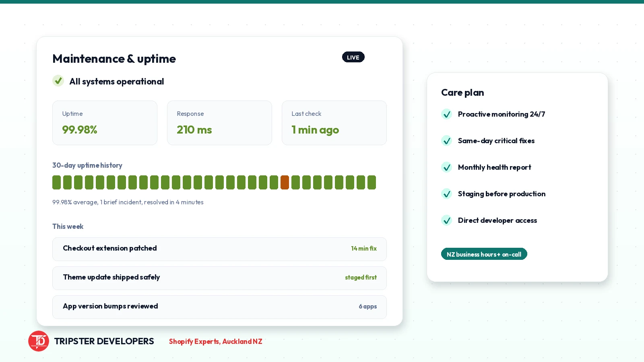Click the Response 210 ms stat card
This screenshot has height=362, width=644.
(x=219, y=123)
